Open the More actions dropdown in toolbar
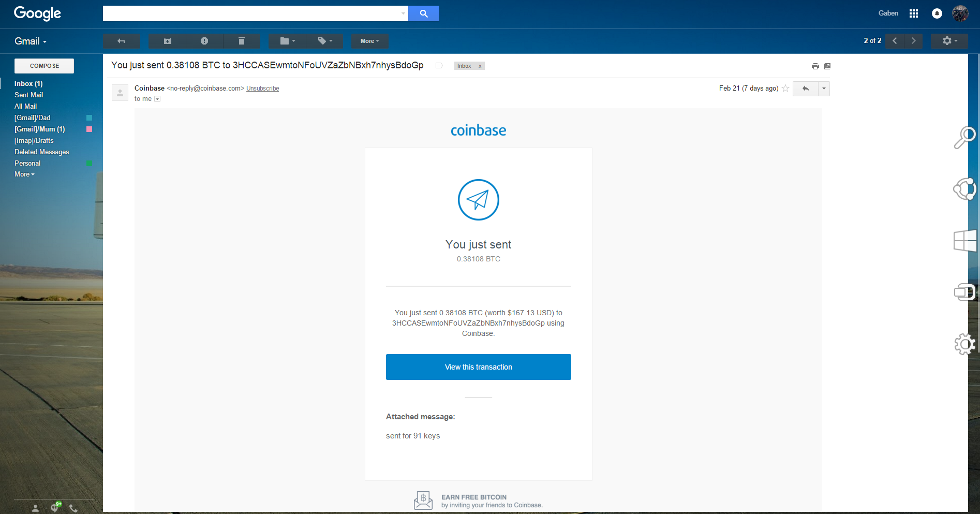980x514 pixels. [370, 41]
